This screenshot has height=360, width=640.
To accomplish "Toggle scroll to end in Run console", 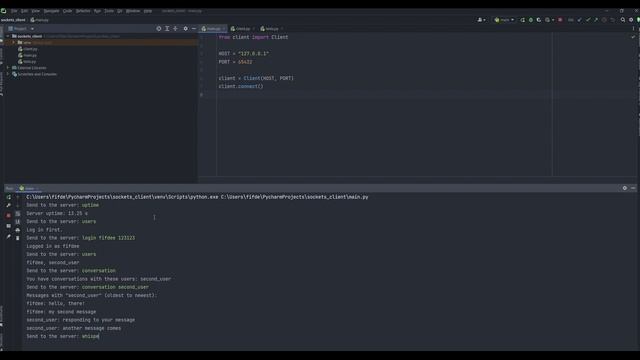I will point(18,222).
